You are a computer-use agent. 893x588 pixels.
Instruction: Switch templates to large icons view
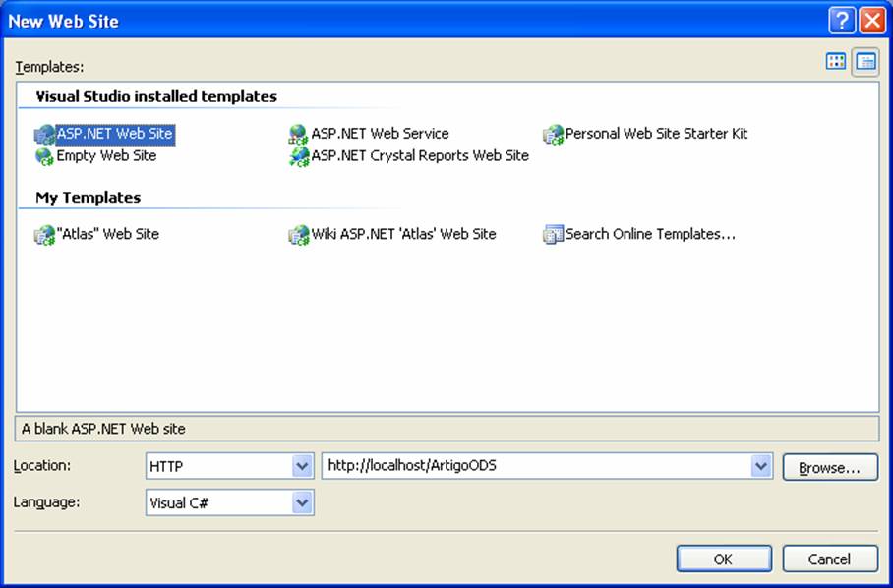tap(836, 62)
